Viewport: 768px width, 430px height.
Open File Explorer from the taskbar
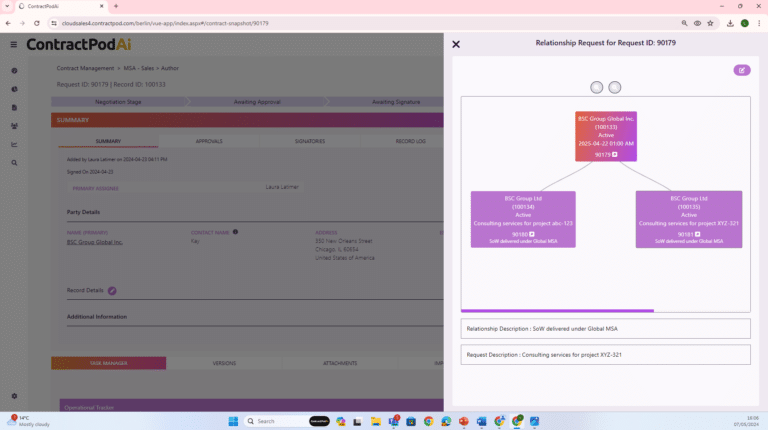point(376,421)
